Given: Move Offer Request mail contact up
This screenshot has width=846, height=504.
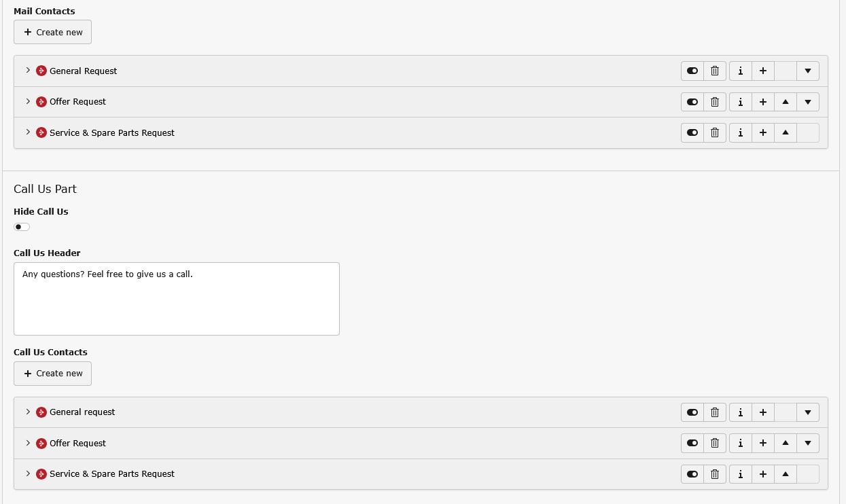Looking at the screenshot, I should pyautogui.click(x=786, y=102).
